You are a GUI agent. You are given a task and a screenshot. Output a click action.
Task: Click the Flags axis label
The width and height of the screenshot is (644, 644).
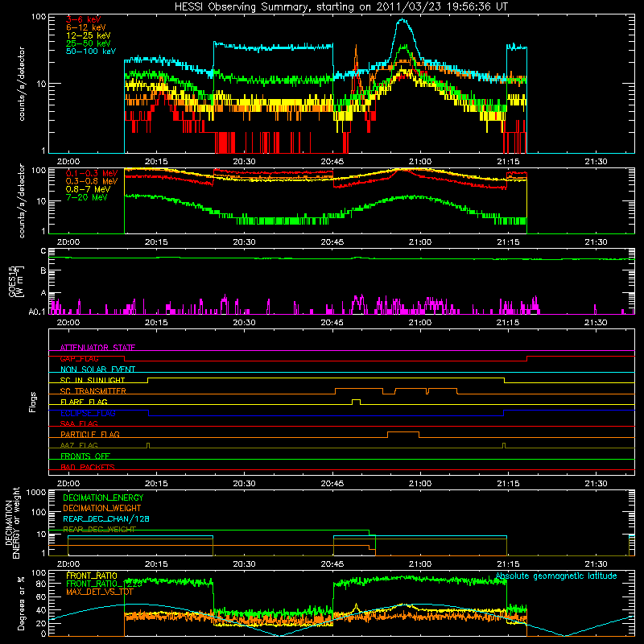(x=33, y=402)
